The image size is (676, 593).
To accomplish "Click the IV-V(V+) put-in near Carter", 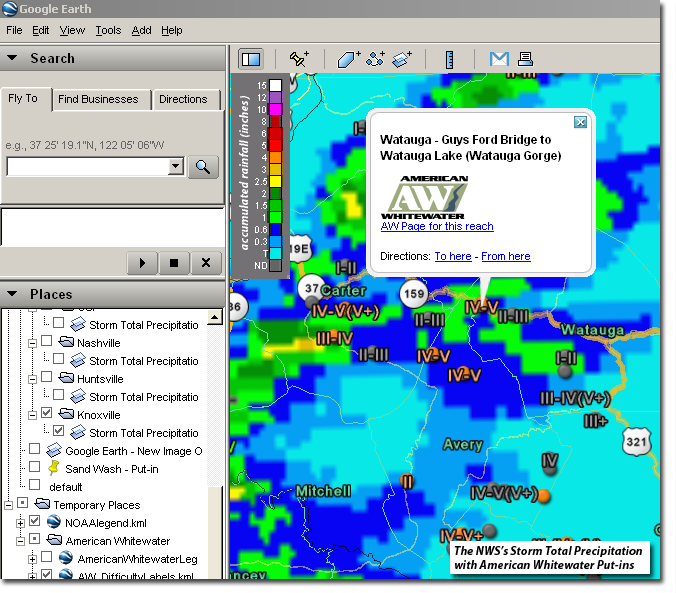I will [345, 311].
